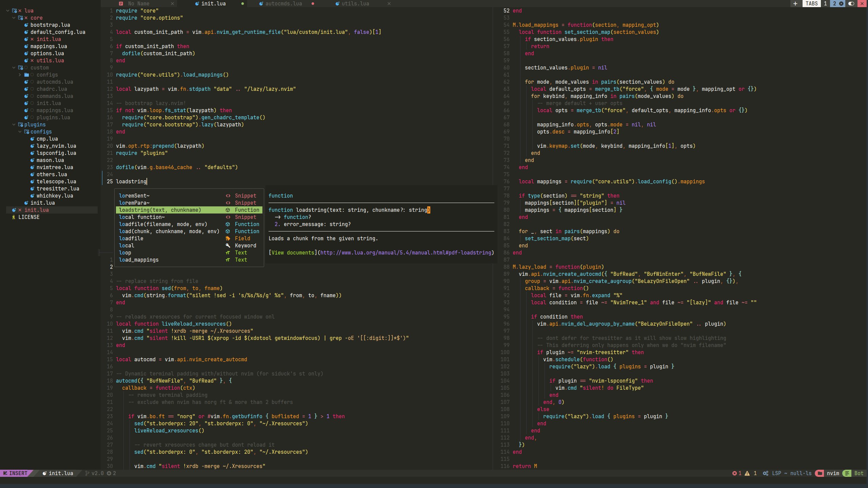Click the new tab plus button
Image resolution: width=868 pixels, height=488 pixels.
click(x=795, y=4)
